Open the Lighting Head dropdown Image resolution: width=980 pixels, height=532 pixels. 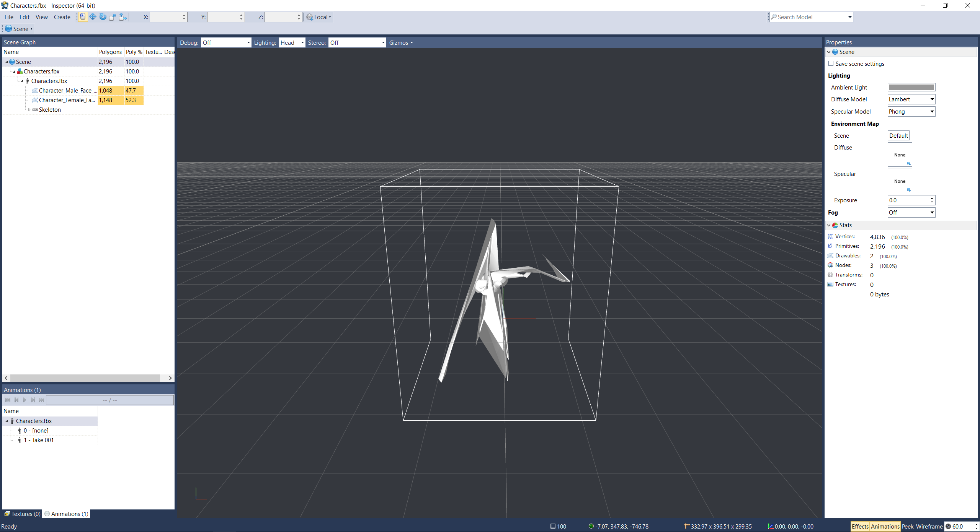pos(292,43)
